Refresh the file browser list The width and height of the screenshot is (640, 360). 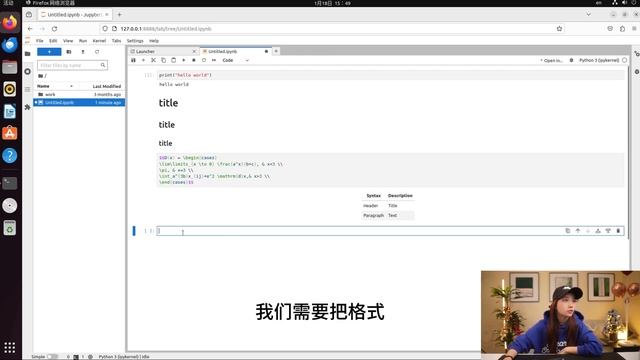[x=97, y=52]
